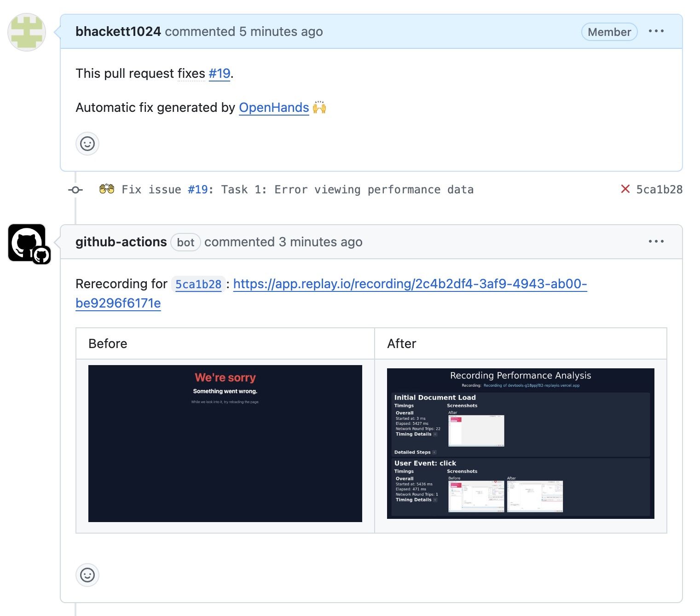Open the app.replay.io recording URL
700x616 pixels.
pyautogui.click(x=331, y=293)
